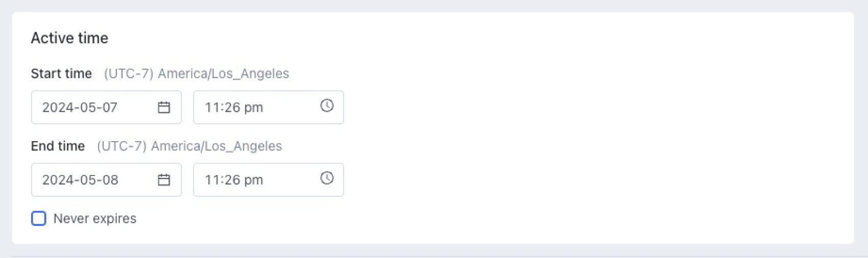Open the start time clock picker icon

pyautogui.click(x=327, y=106)
